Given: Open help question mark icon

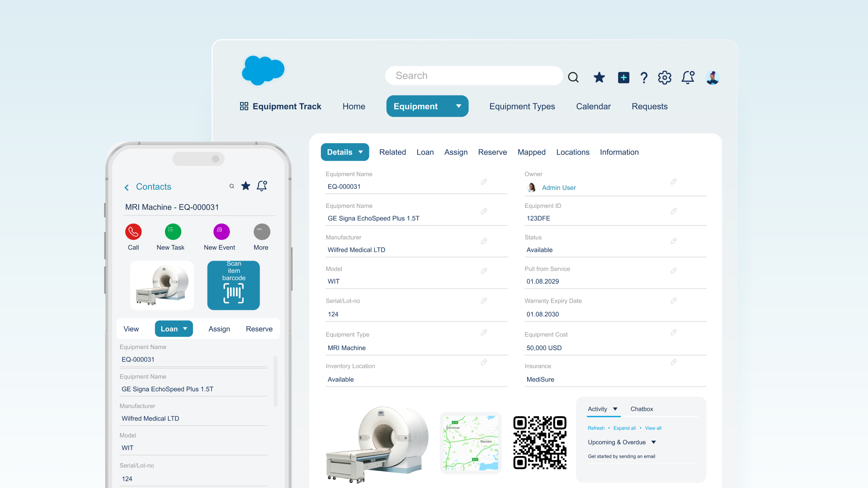Looking at the screenshot, I should [x=644, y=78].
